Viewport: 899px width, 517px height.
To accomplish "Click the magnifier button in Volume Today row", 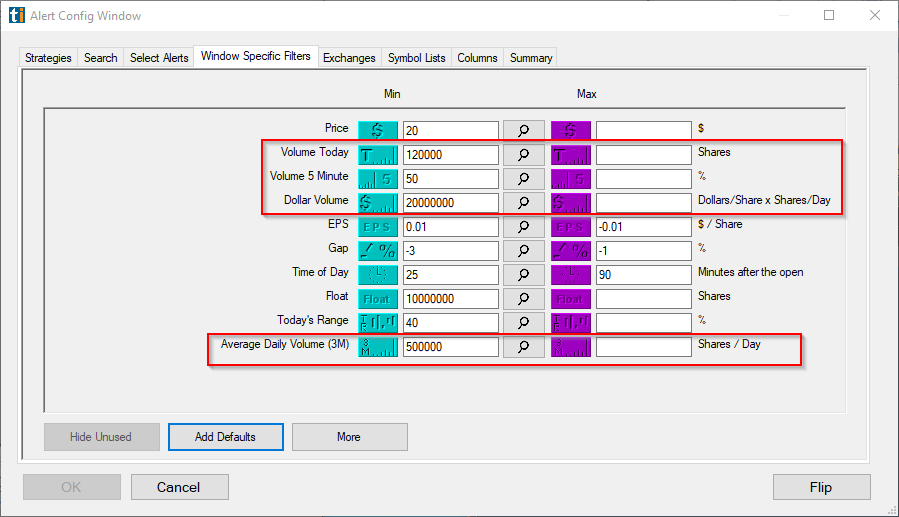I will pos(523,155).
